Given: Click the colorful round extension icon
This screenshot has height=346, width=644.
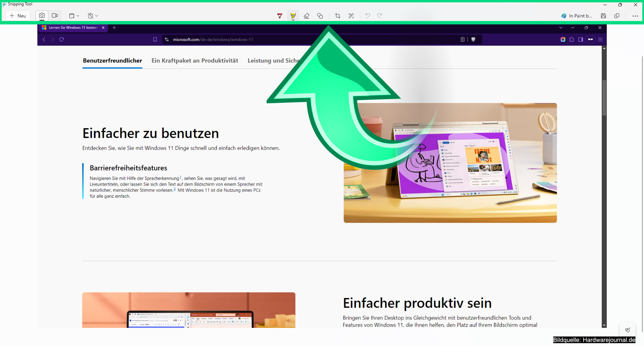Looking at the screenshot, I should tap(563, 40).
